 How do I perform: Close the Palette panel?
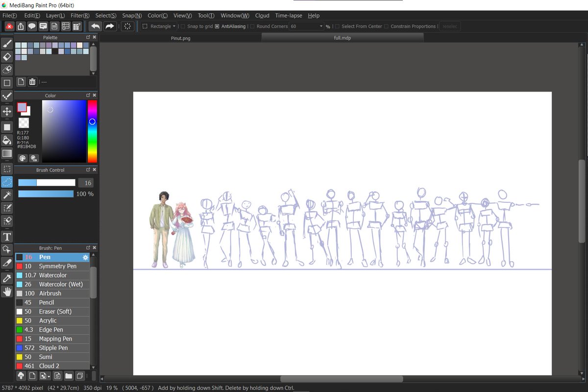point(94,37)
